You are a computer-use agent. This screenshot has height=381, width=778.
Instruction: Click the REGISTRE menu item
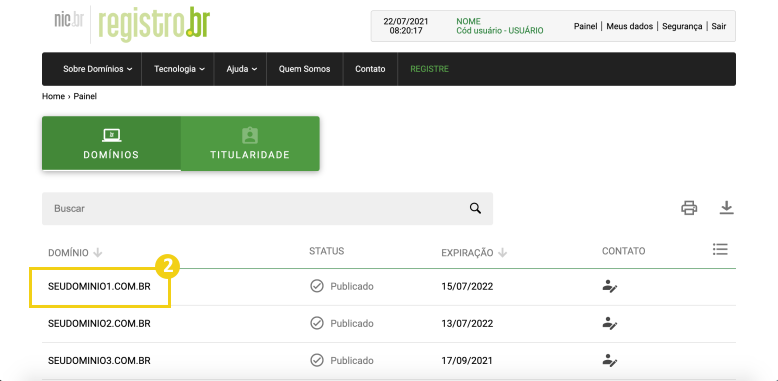pos(429,69)
